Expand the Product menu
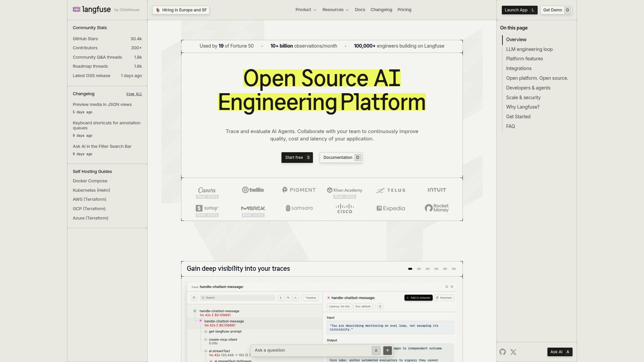 tap(306, 10)
